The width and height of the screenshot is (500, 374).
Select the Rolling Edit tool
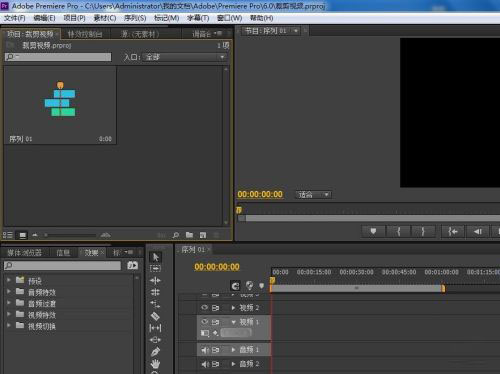[x=155, y=293]
